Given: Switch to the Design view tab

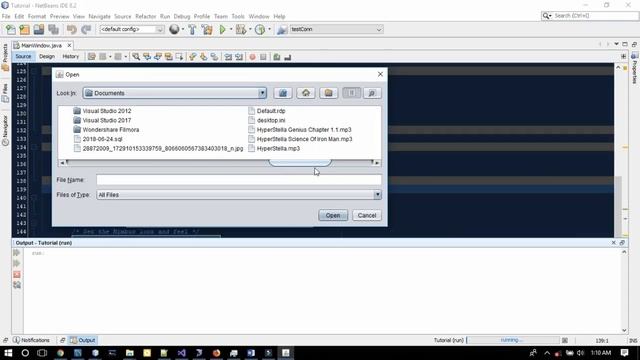Looking at the screenshot, I should [47, 56].
